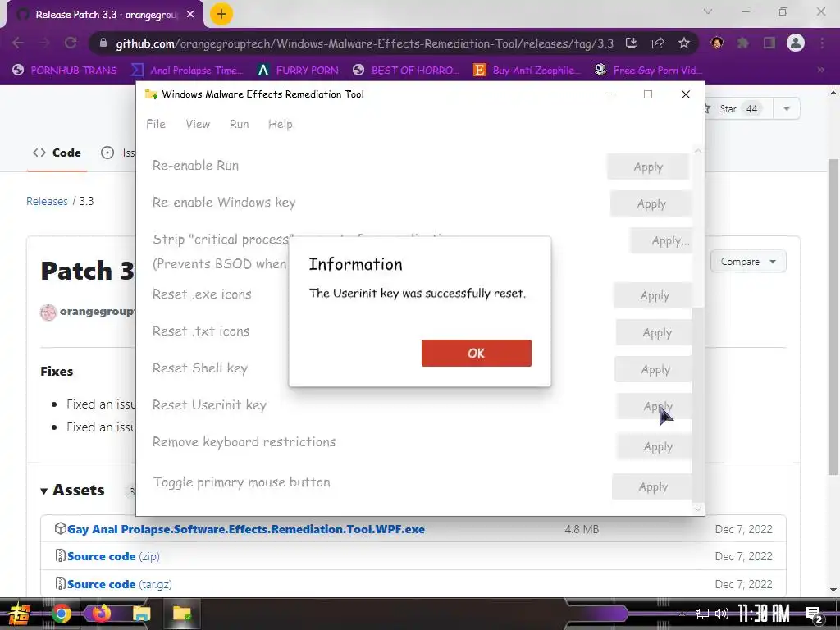840x630 pixels.
Task: Click OK in the Information dialog
Action: (x=477, y=353)
